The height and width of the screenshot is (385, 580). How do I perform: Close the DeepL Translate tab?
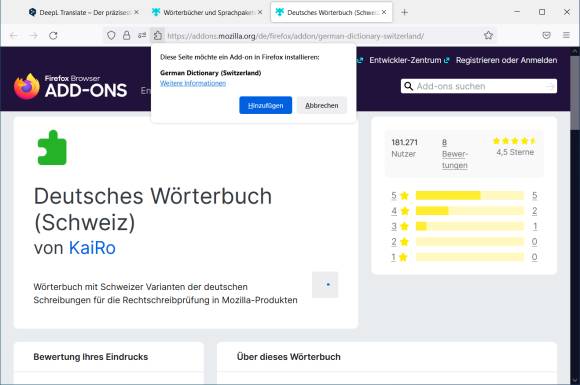[136, 12]
